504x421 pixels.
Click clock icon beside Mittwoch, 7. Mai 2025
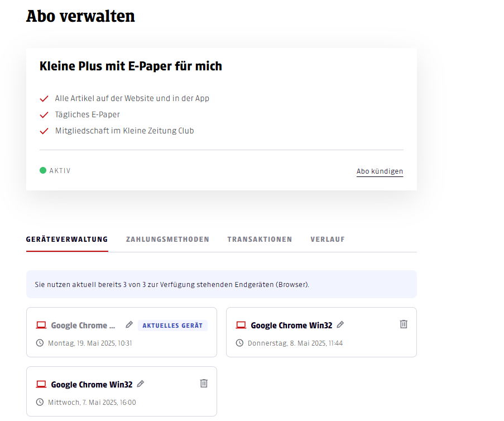coord(40,402)
